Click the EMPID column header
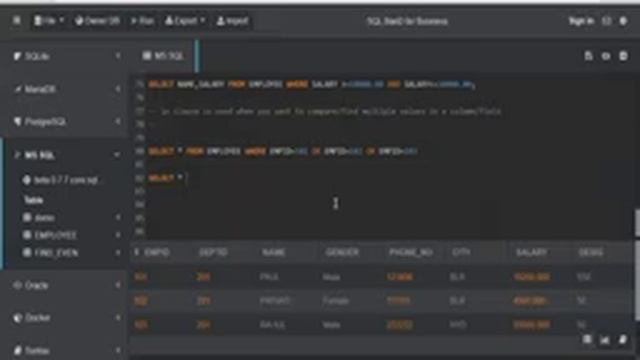 [157, 253]
